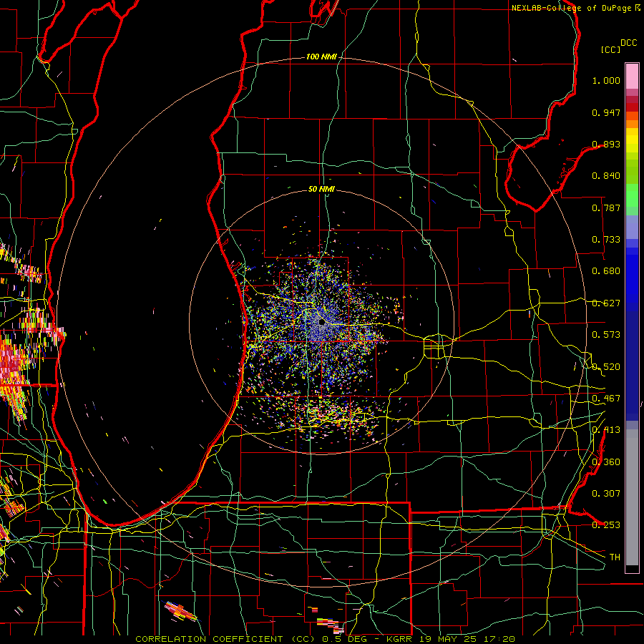Image resolution: width=644 pixels, height=644 pixels.
Task: Click the 0.307 color scale label
Action: click(606, 494)
